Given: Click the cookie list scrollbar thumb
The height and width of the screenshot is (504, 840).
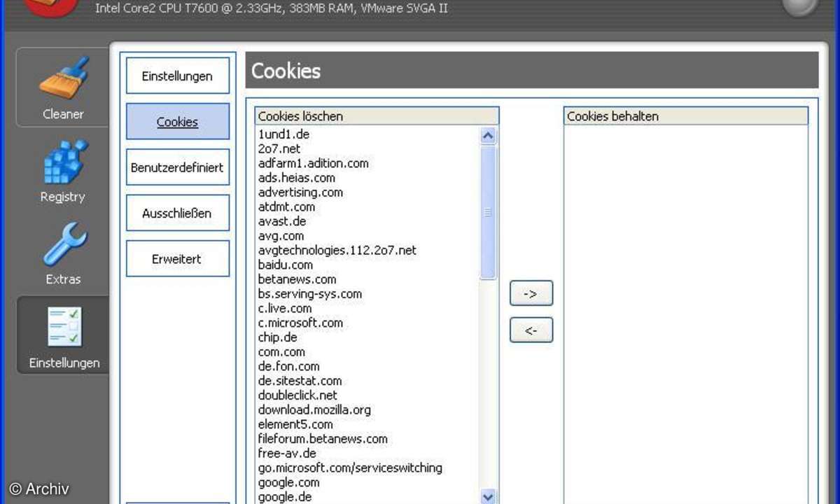Looking at the screenshot, I should point(488,212).
